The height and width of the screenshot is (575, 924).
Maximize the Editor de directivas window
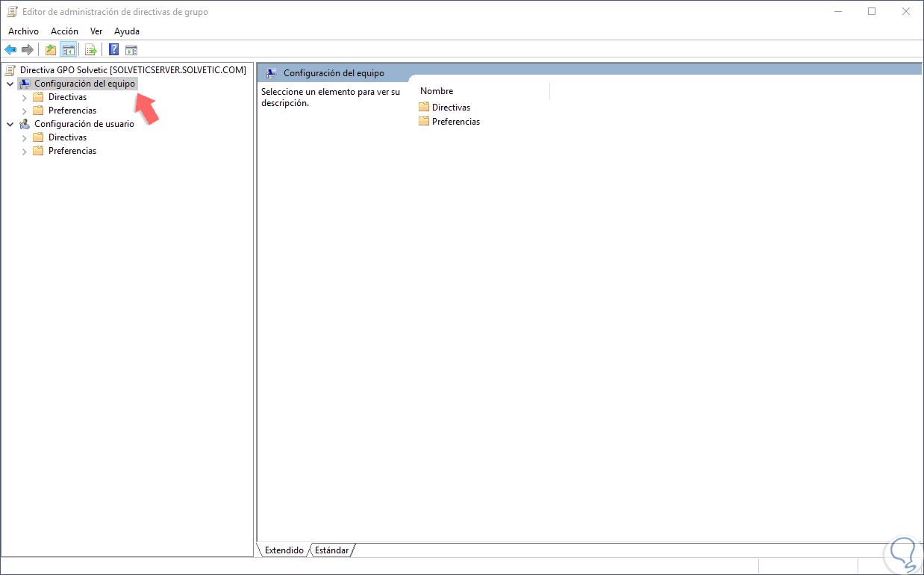pos(872,12)
